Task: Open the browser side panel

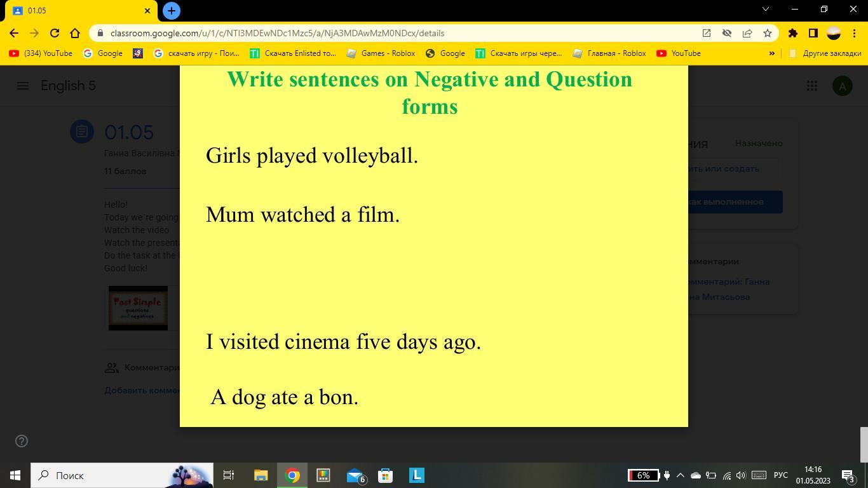Action: coord(813,33)
